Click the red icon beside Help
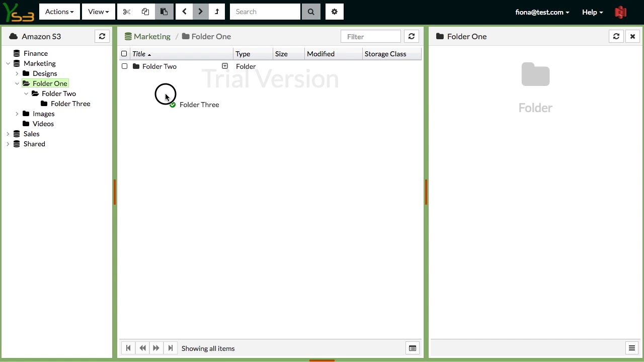 (621, 12)
